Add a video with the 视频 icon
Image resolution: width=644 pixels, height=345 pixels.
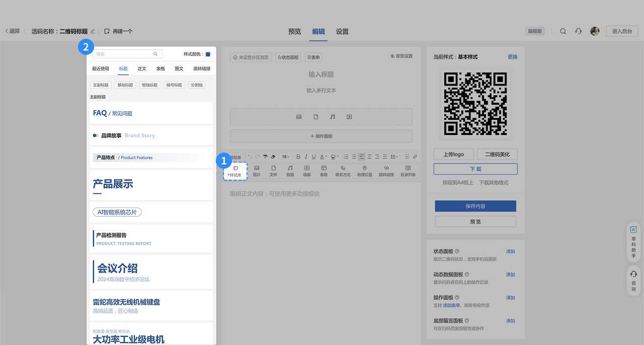307,171
